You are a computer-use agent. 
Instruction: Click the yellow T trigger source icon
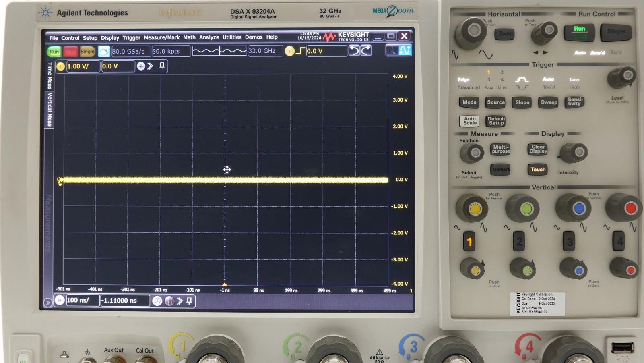290,51
